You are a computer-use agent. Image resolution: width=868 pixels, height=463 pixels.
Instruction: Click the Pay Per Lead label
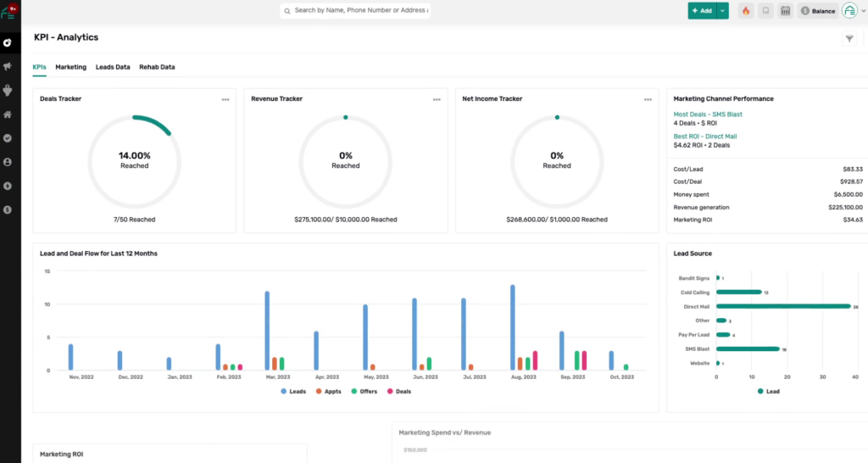coord(693,335)
